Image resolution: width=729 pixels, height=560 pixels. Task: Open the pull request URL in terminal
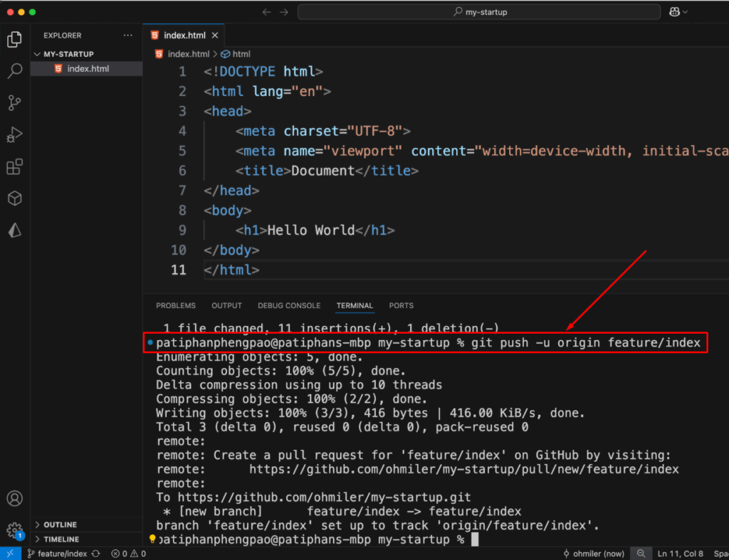pyautogui.click(x=463, y=469)
